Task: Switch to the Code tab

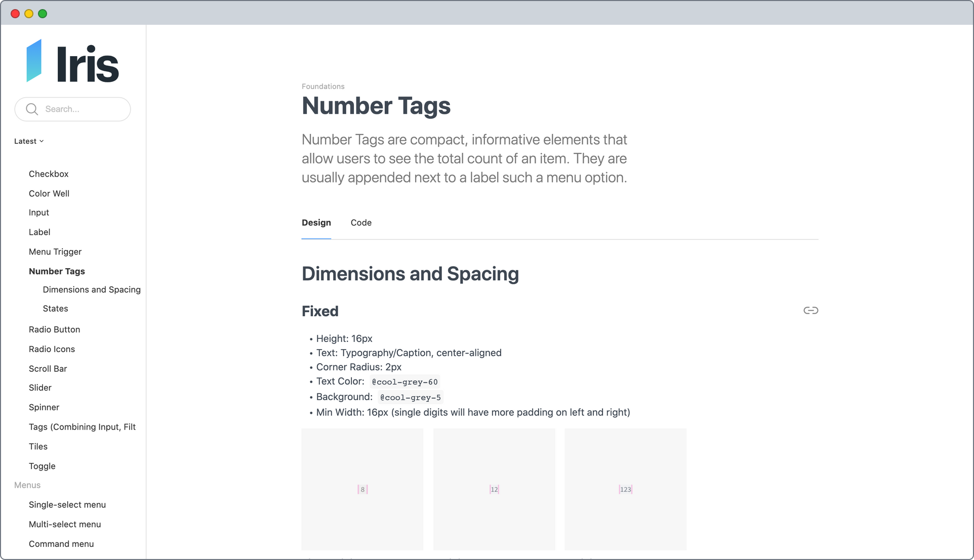Action: click(x=361, y=223)
